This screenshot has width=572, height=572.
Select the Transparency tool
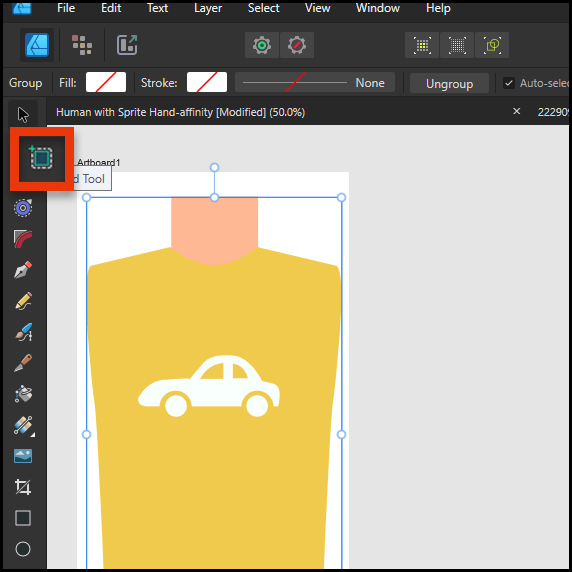tap(23, 425)
